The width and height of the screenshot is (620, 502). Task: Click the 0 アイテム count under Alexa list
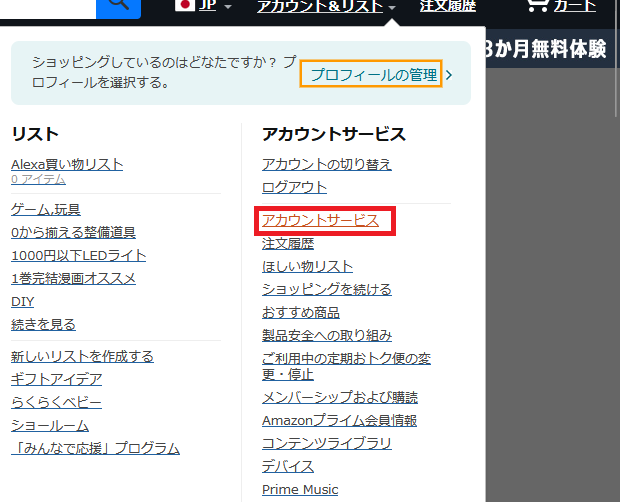38,179
